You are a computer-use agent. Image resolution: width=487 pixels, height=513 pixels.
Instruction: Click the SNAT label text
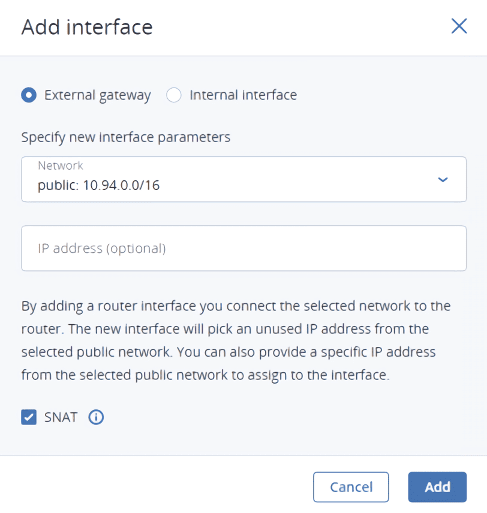(x=61, y=417)
